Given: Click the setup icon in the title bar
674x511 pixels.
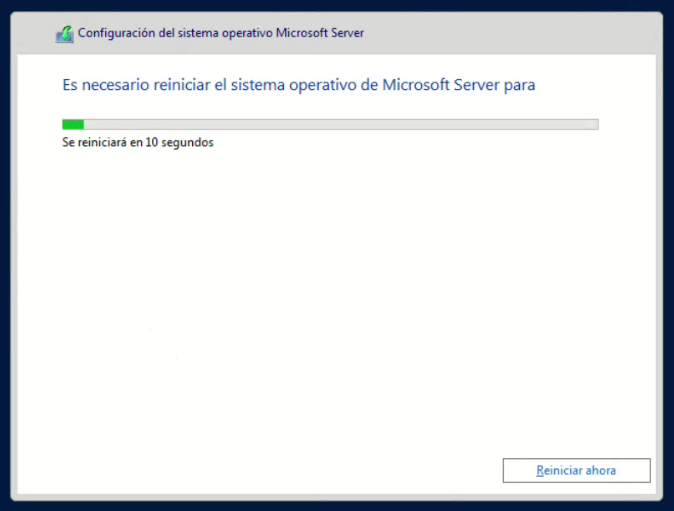Looking at the screenshot, I should click(x=64, y=33).
